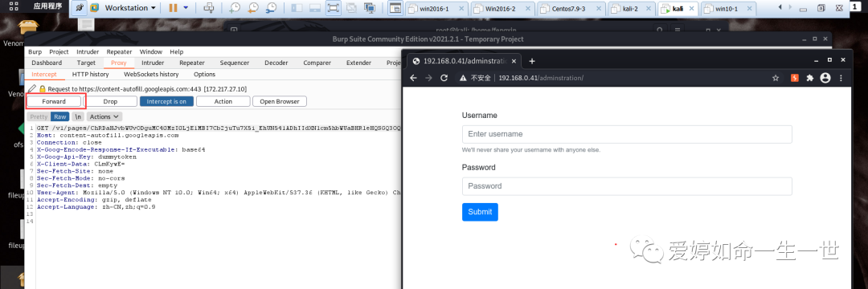Screen dimensions: 868x289
Task: Show previous VM tabs with left arrow
Action: click(x=780, y=7)
